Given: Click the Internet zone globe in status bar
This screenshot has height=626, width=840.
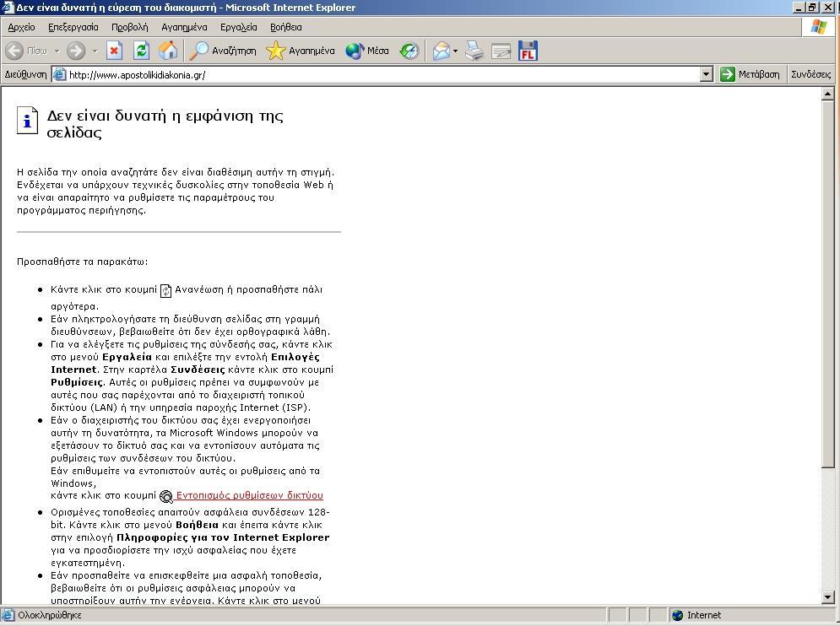Looking at the screenshot, I should pyautogui.click(x=677, y=615).
